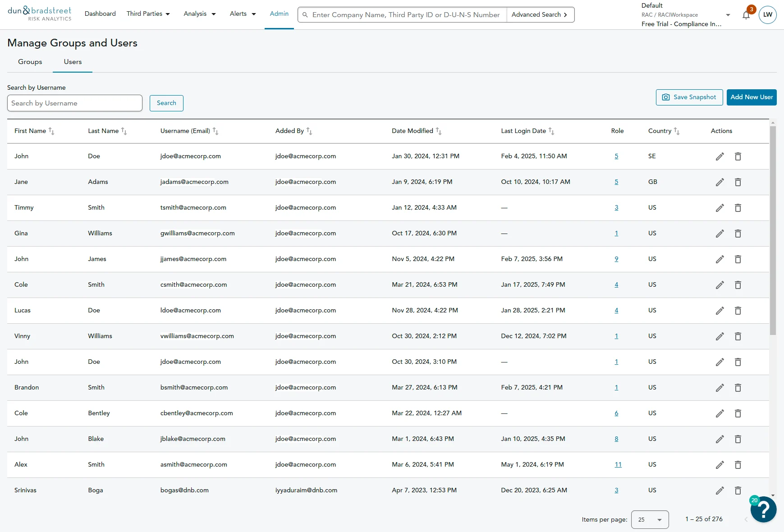This screenshot has height=532, width=784.
Task: Go to the Dashboard menu item
Action: 100,14
